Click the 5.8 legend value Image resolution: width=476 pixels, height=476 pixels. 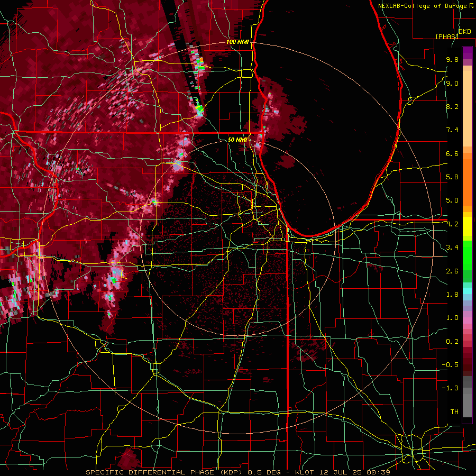[x=452, y=177]
